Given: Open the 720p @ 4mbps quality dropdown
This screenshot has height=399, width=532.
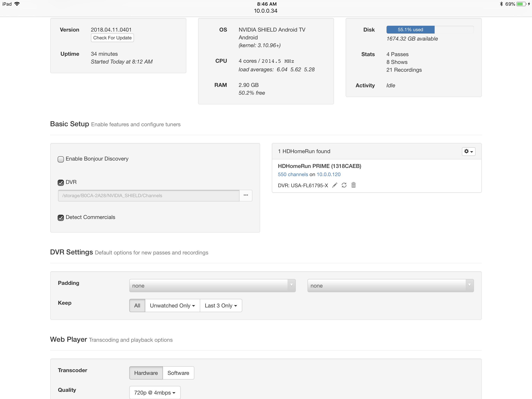Looking at the screenshot, I should [155, 392].
